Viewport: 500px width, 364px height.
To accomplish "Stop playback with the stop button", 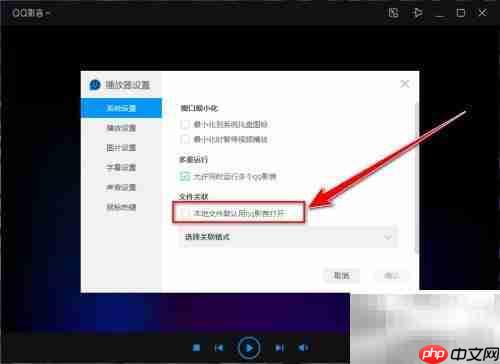I will coord(196,348).
